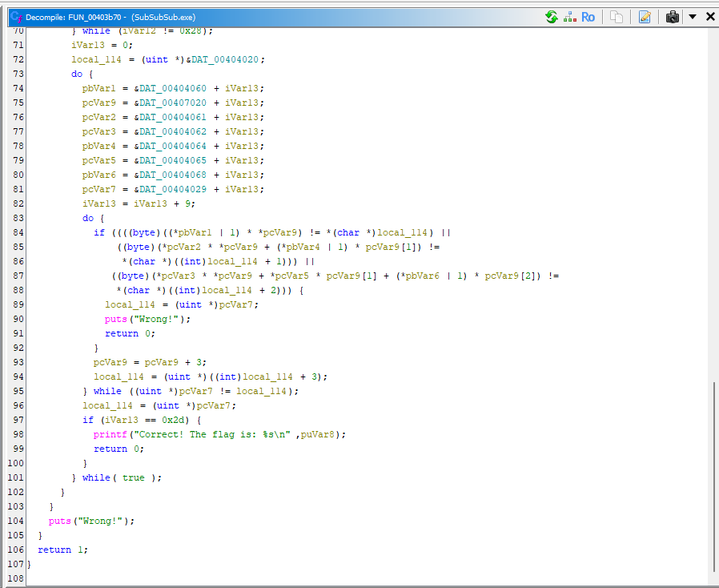Viewport: 719px width, 588px height.
Task: Click 'iVar13 = iVar13 + 9;' statement
Action: click(x=139, y=204)
